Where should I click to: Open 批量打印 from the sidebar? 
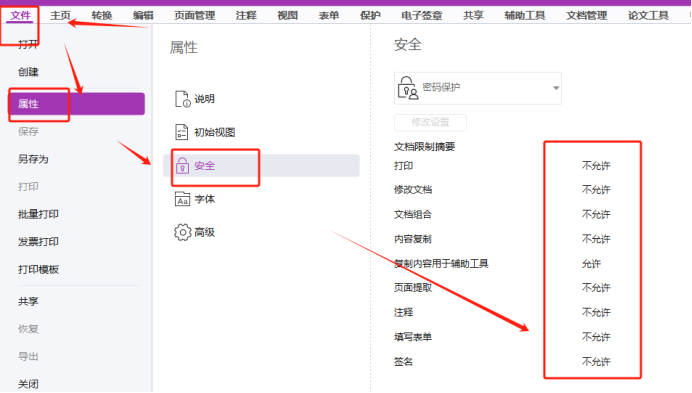[38, 215]
